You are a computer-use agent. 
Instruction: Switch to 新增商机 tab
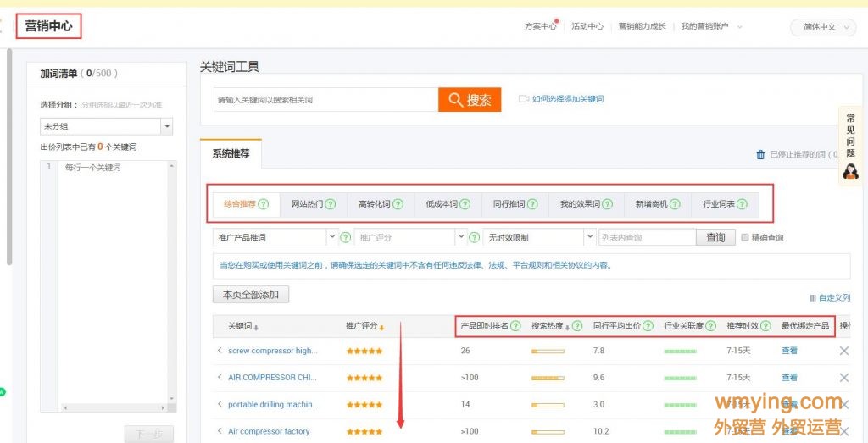(658, 203)
